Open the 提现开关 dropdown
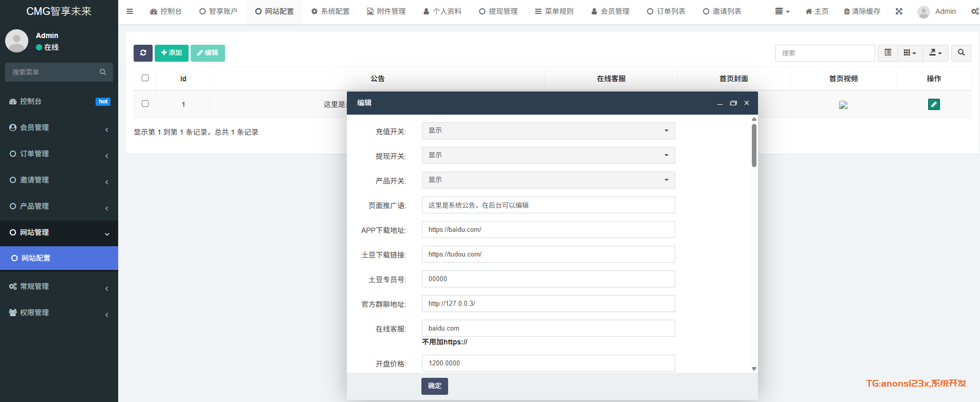The width and height of the screenshot is (980, 402). 548,156
